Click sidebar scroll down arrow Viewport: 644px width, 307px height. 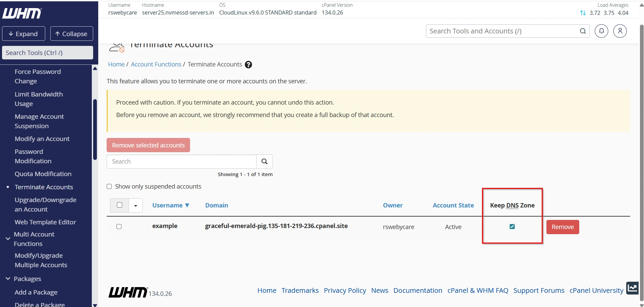(95, 305)
